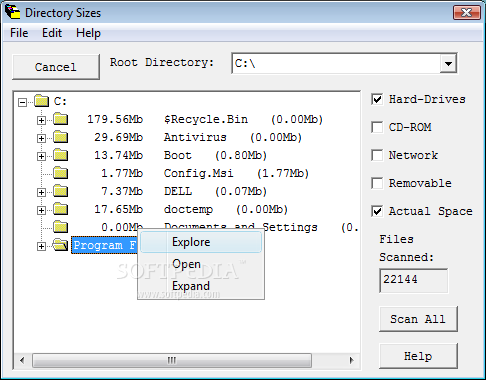Expand the DELL tree node
Viewport: 486px width, 380px height.
41,192
